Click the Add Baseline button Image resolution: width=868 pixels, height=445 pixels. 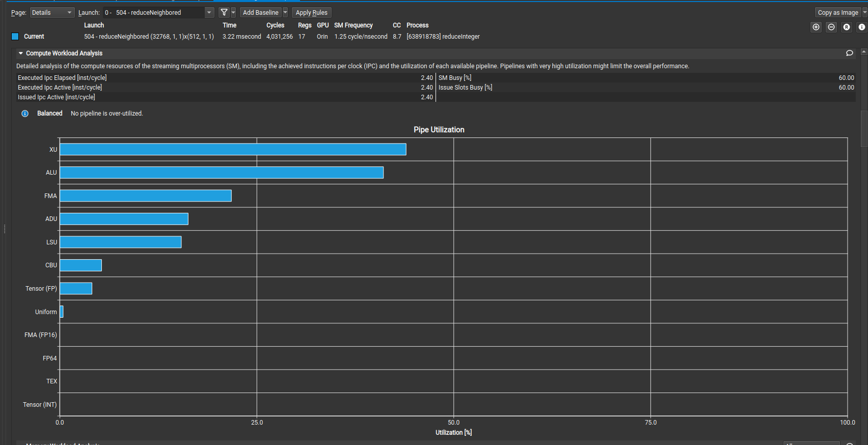(x=260, y=12)
